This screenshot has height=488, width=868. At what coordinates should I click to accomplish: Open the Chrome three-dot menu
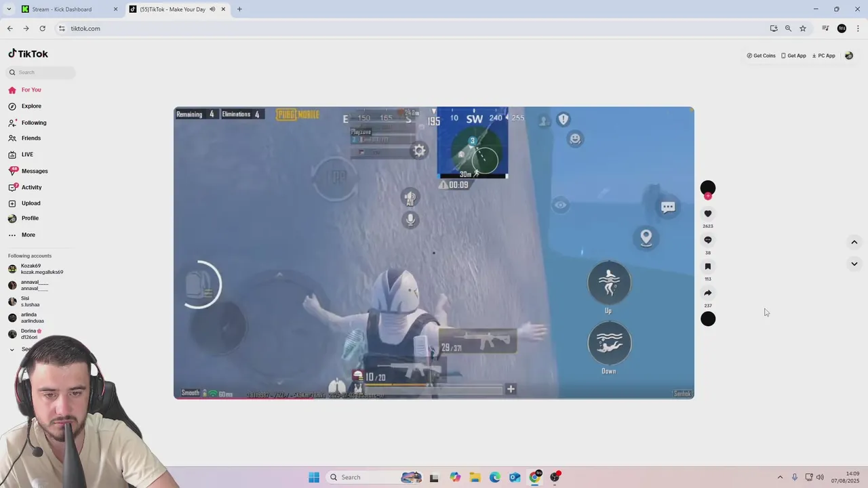[x=858, y=28]
